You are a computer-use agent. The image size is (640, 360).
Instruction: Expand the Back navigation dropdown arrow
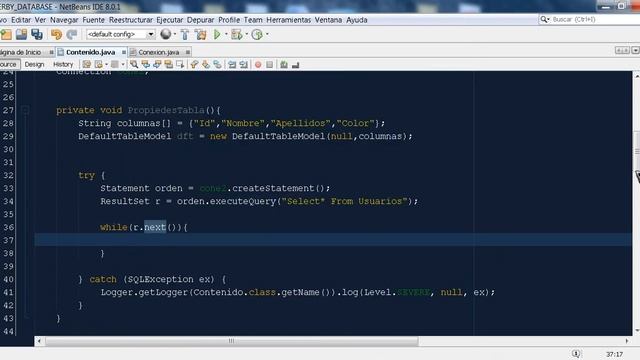[x=107, y=64]
